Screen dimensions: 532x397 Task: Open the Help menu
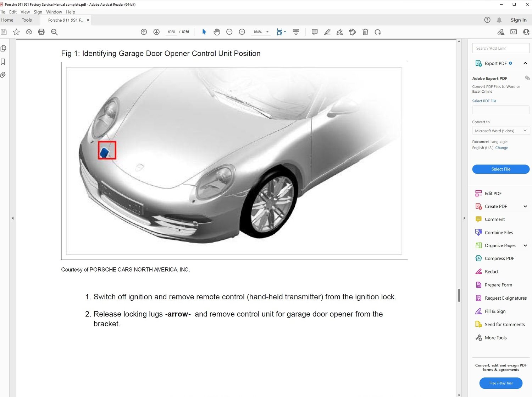[71, 12]
